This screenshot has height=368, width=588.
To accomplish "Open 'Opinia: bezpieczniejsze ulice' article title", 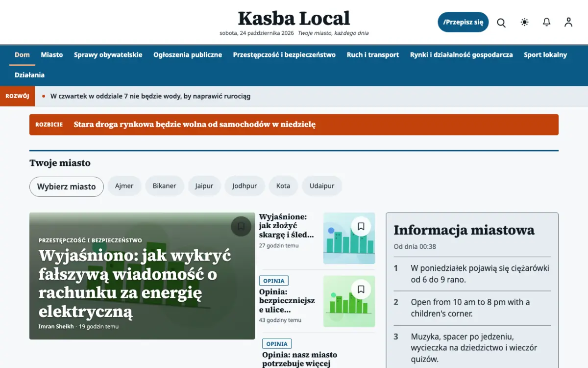I will coord(287,301).
